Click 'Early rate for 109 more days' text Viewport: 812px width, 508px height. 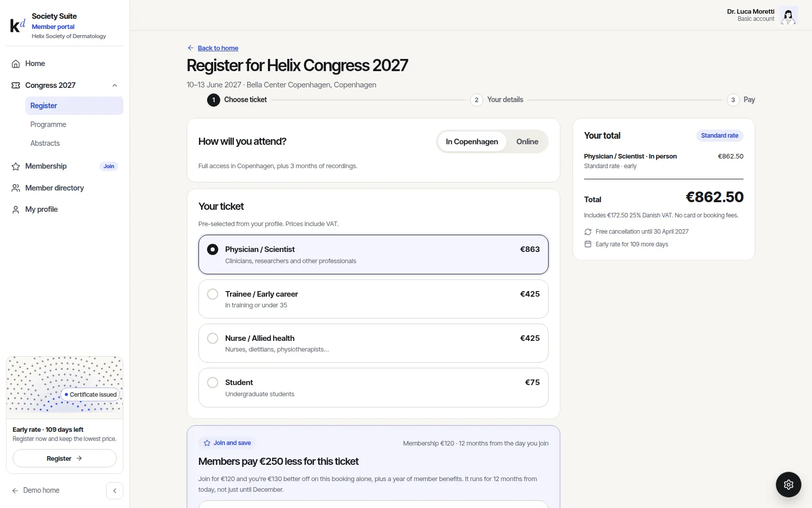pos(632,244)
